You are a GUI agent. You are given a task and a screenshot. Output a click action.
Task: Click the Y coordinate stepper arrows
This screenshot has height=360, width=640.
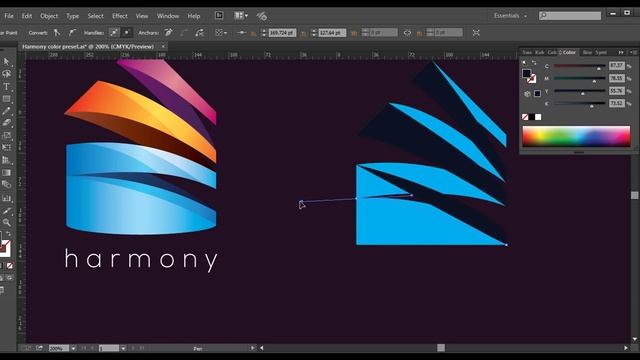tap(314, 33)
